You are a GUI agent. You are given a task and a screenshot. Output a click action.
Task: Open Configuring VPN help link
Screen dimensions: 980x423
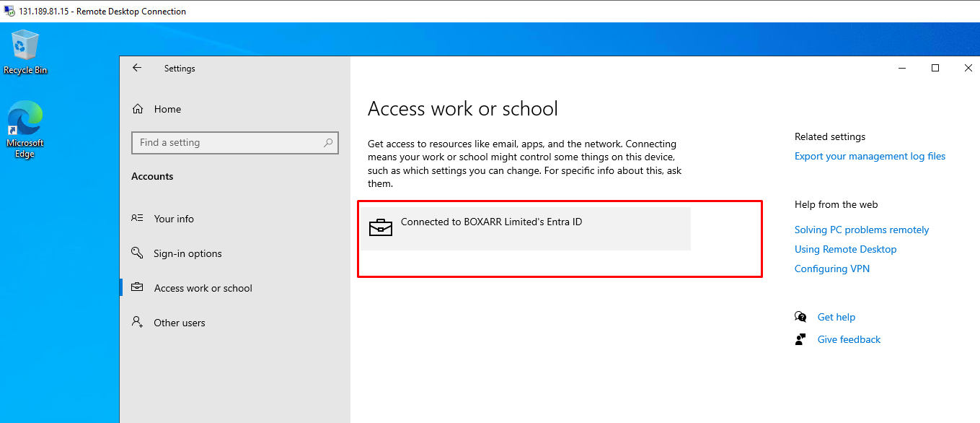point(832,269)
